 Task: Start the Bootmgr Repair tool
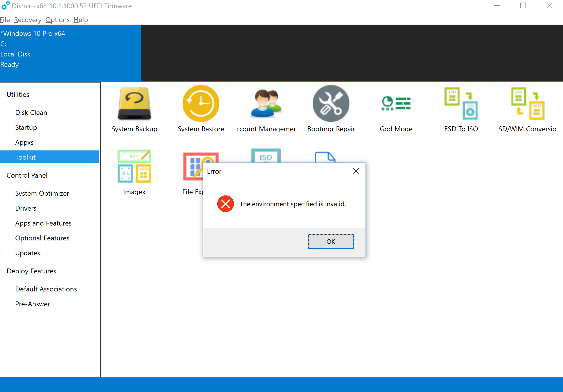[x=331, y=109]
